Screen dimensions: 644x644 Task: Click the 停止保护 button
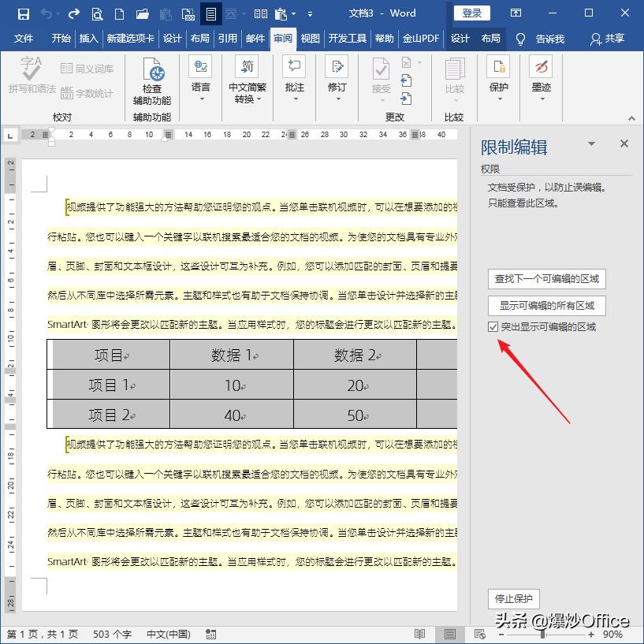click(513, 598)
